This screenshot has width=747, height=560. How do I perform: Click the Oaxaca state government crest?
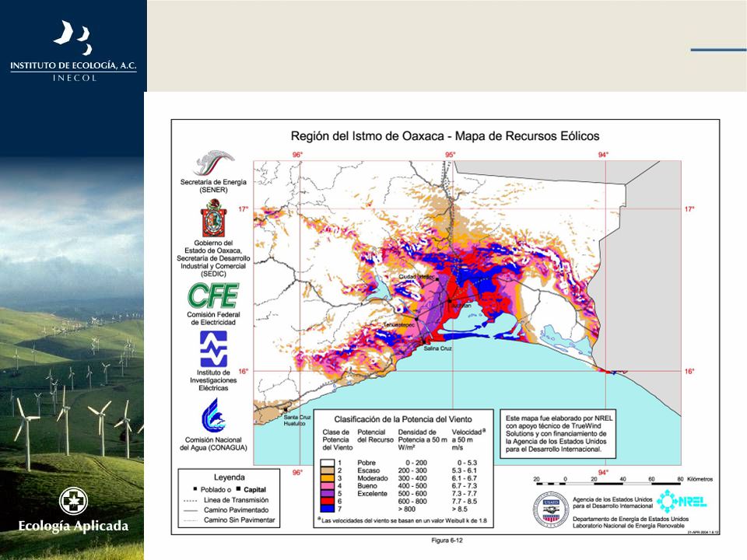213,218
